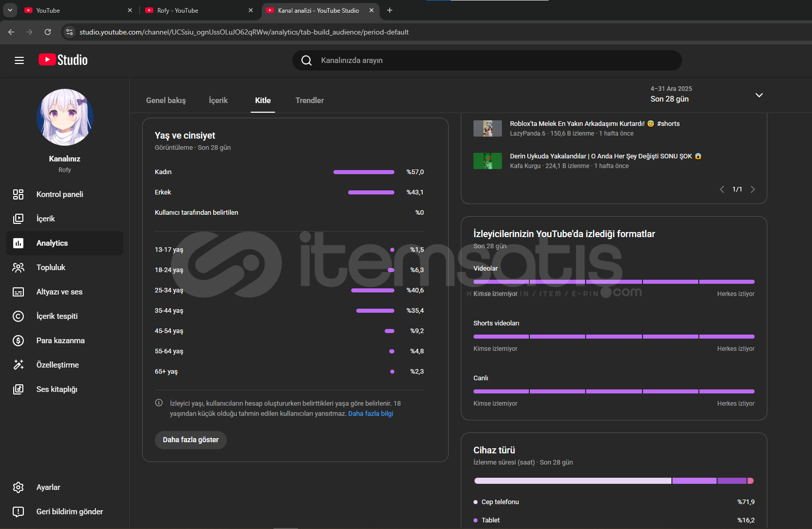Open the İçerik sidebar item
Viewport: 812px width, 529px height.
[x=46, y=219]
